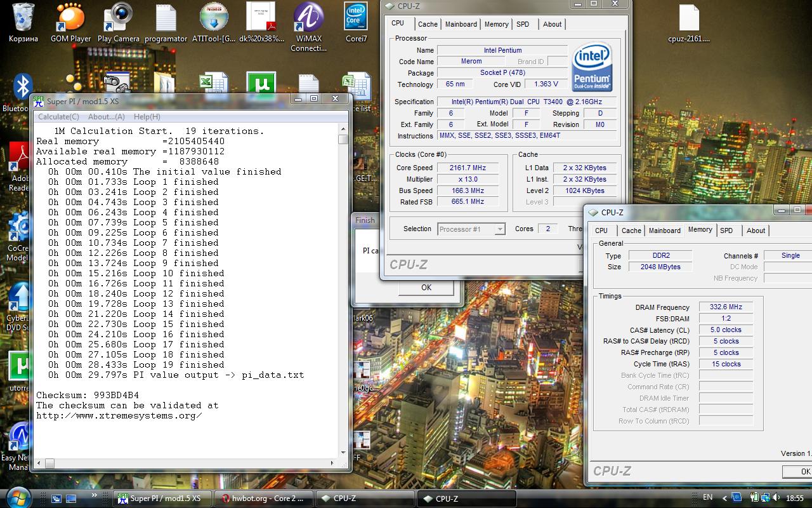Open the CoCreate Modeling shortcut
The width and height of the screenshot is (812, 508).
coord(19,236)
